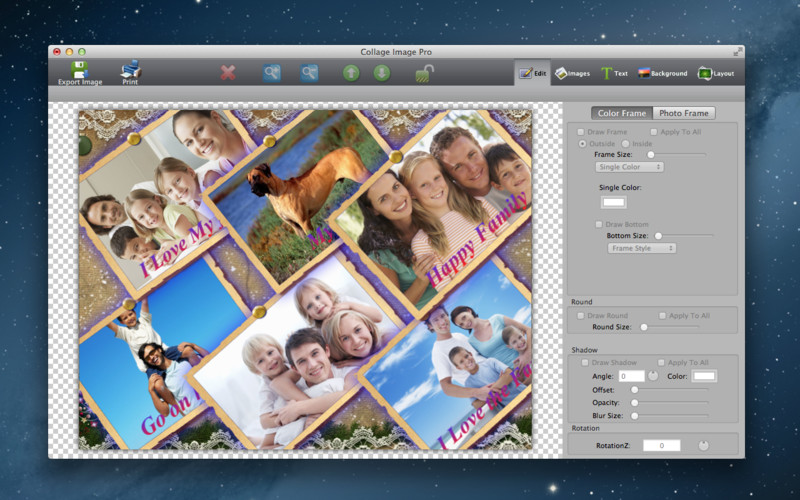Open the Text tab in toolbar
The width and height of the screenshot is (800, 500).
614,73
